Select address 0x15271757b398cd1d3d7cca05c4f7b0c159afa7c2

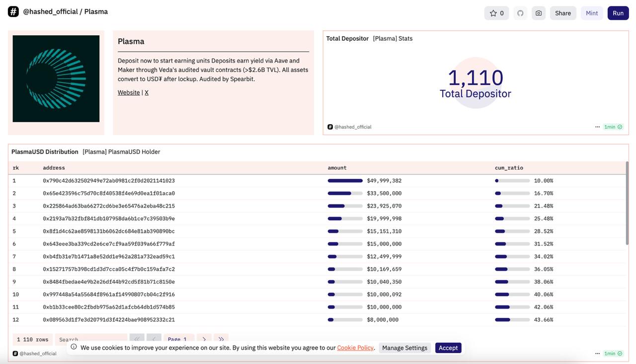pos(109,269)
